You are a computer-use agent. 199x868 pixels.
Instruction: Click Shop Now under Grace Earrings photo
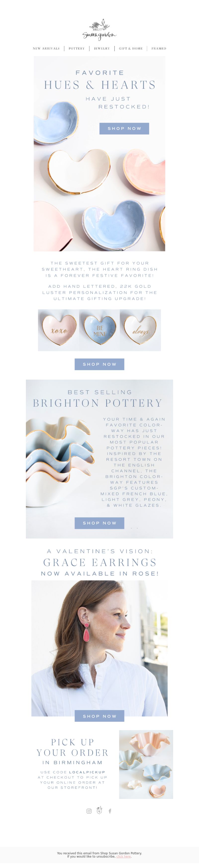[x=99, y=716]
